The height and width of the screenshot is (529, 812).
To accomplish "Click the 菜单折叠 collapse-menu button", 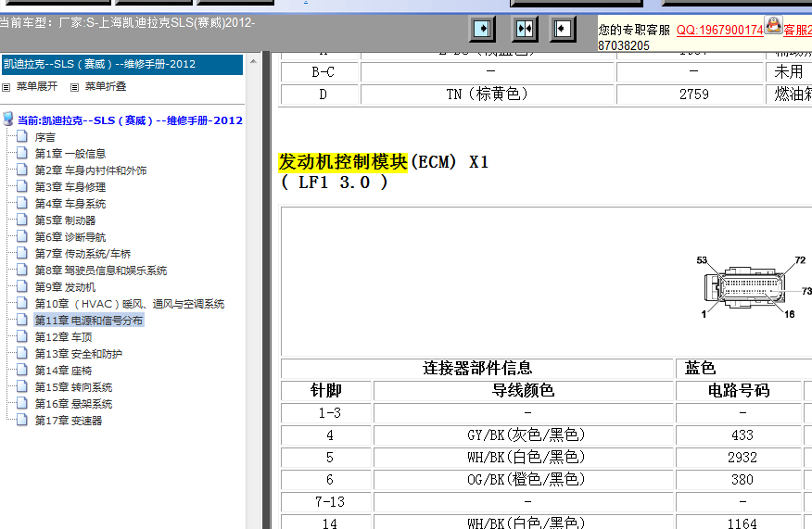I will click(106, 86).
